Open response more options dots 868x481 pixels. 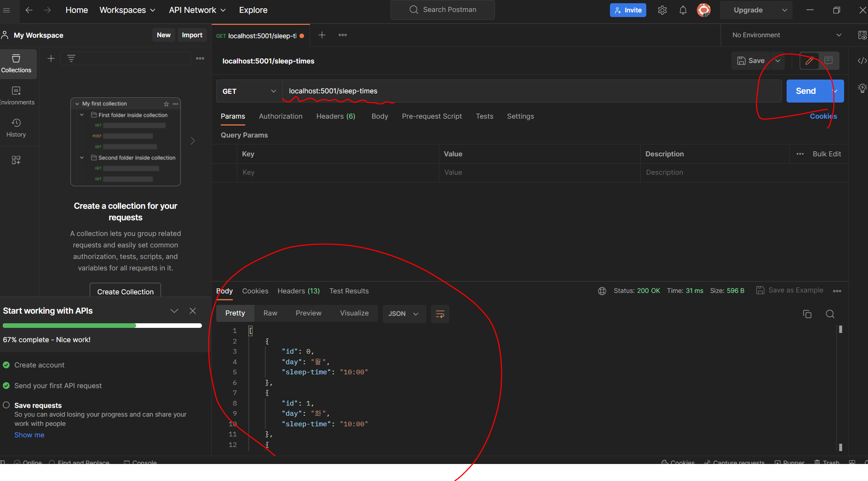coord(837,291)
